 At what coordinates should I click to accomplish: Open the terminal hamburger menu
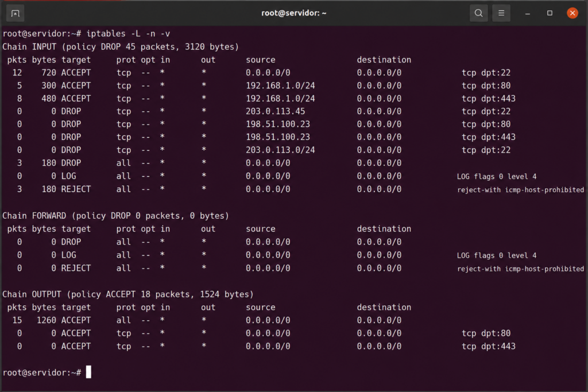click(x=501, y=13)
